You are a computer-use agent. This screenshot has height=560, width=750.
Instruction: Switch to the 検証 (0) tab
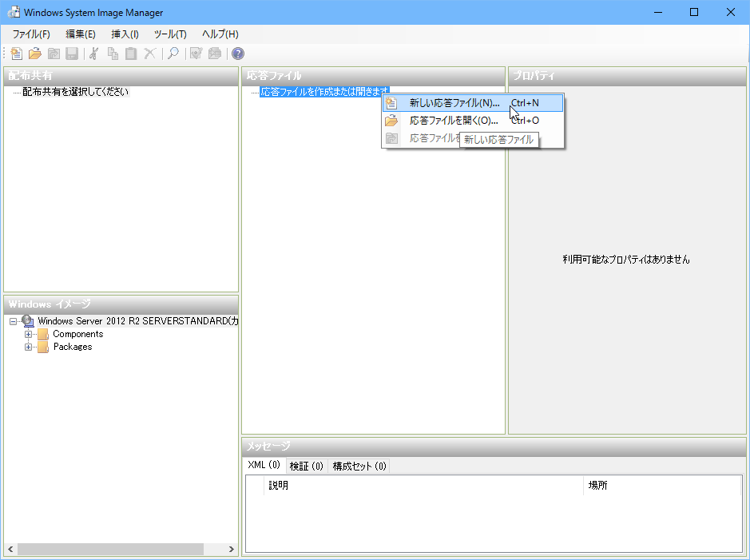click(x=306, y=466)
